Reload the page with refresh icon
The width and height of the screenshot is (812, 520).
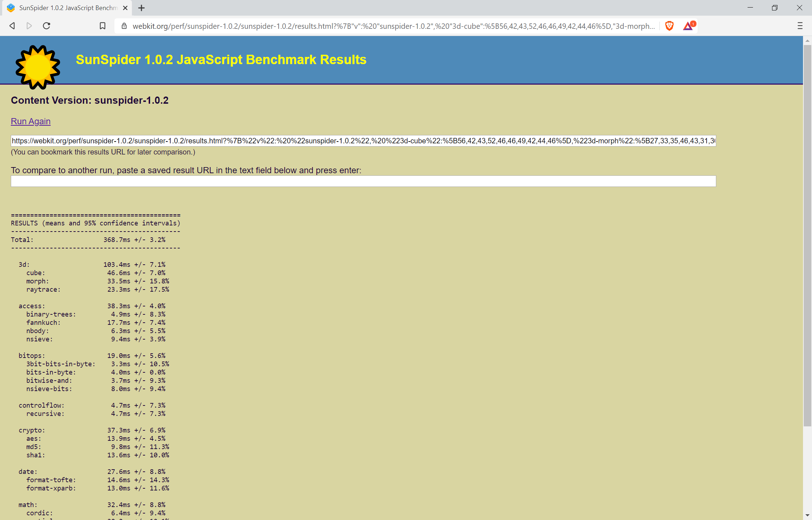(46, 26)
